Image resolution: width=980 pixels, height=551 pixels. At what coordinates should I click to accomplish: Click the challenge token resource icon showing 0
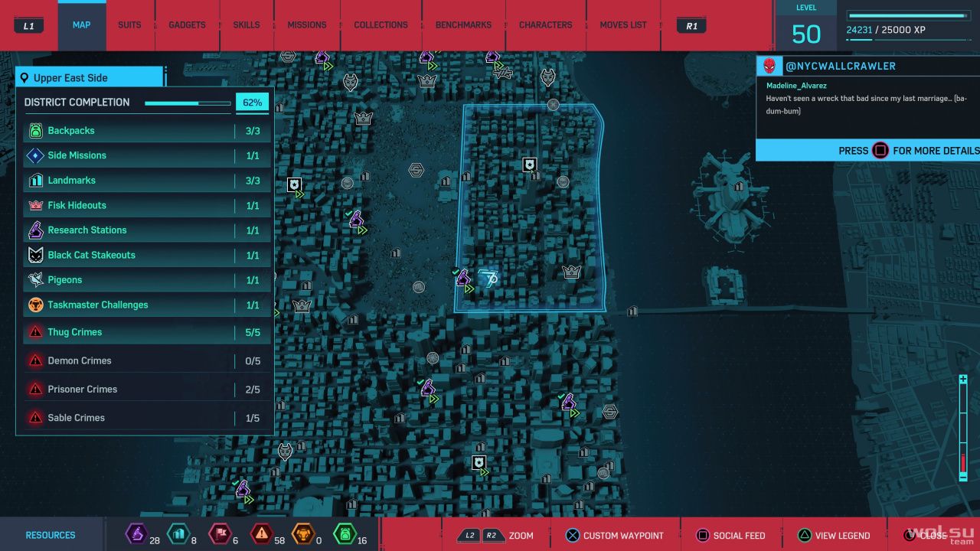(x=303, y=533)
